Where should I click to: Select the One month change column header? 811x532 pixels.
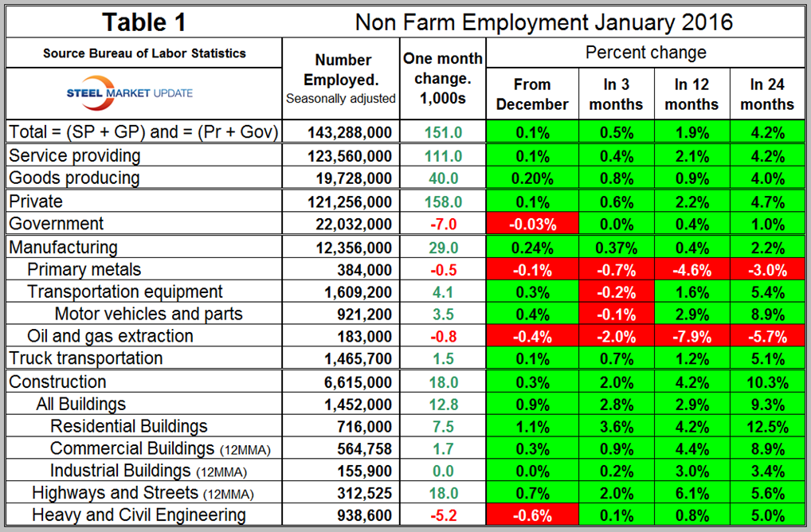[x=443, y=78]
